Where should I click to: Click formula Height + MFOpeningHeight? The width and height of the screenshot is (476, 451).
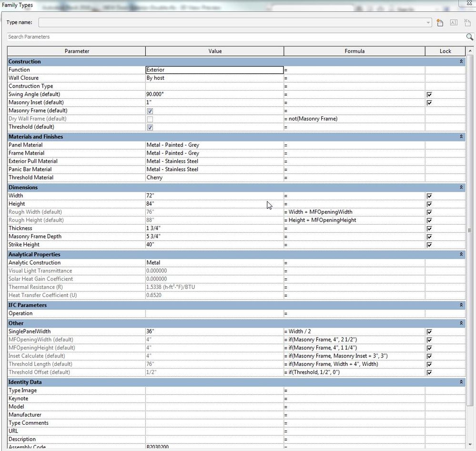[x=322, y=220]
